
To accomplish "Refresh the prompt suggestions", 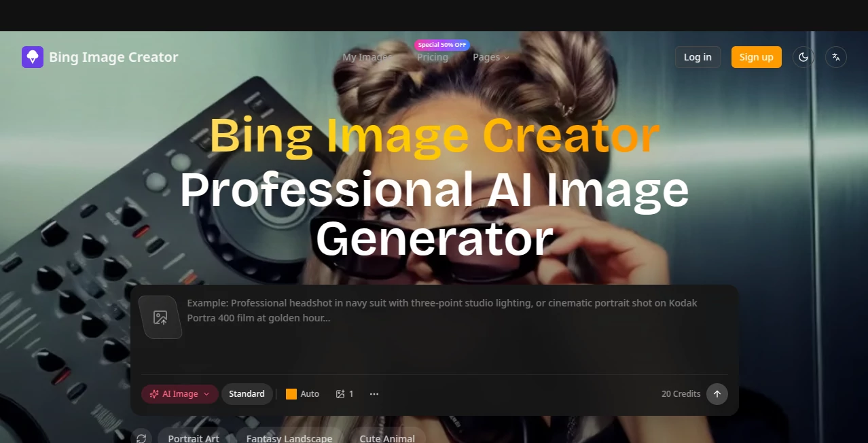I will click(x=141, y=438).
